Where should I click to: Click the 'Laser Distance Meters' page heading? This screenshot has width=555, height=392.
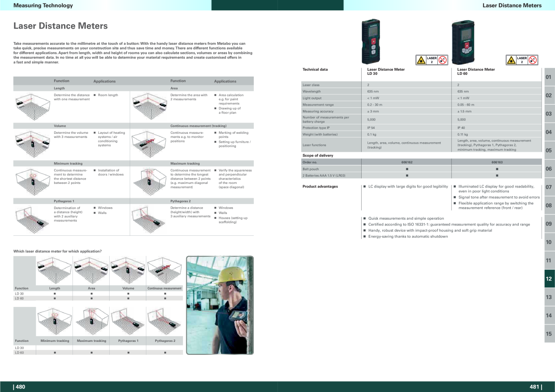[60, 26]
